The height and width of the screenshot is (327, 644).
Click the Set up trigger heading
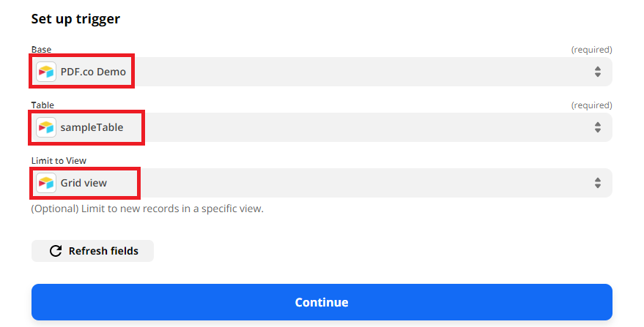coord(75,19)
